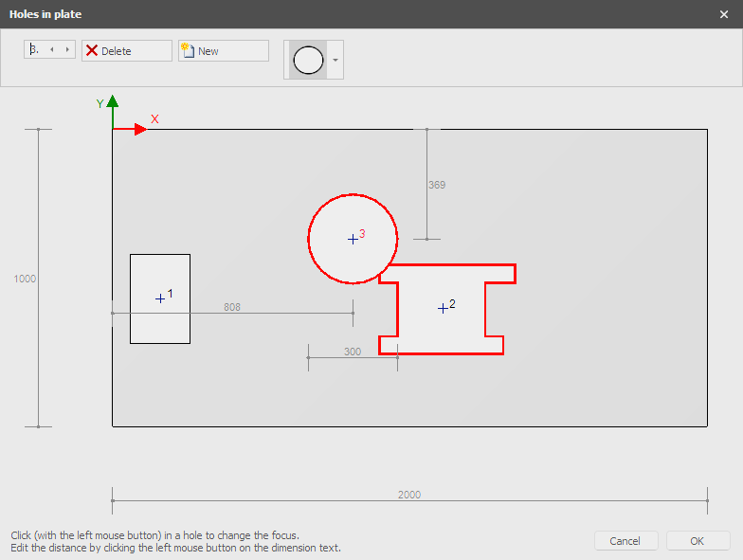743x560 pixels.
Task: Edit the 808 dimension text
Action: [232, 307]
